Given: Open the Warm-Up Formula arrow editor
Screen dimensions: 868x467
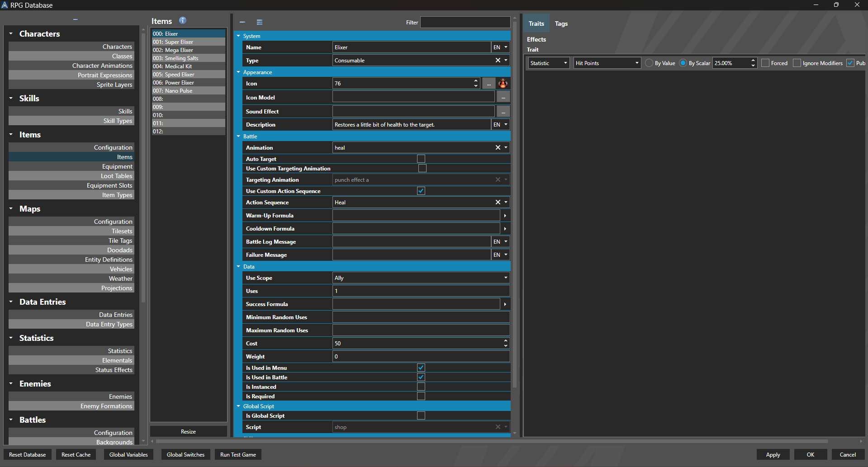Looking at the screenshot, I should click(505, 216).
